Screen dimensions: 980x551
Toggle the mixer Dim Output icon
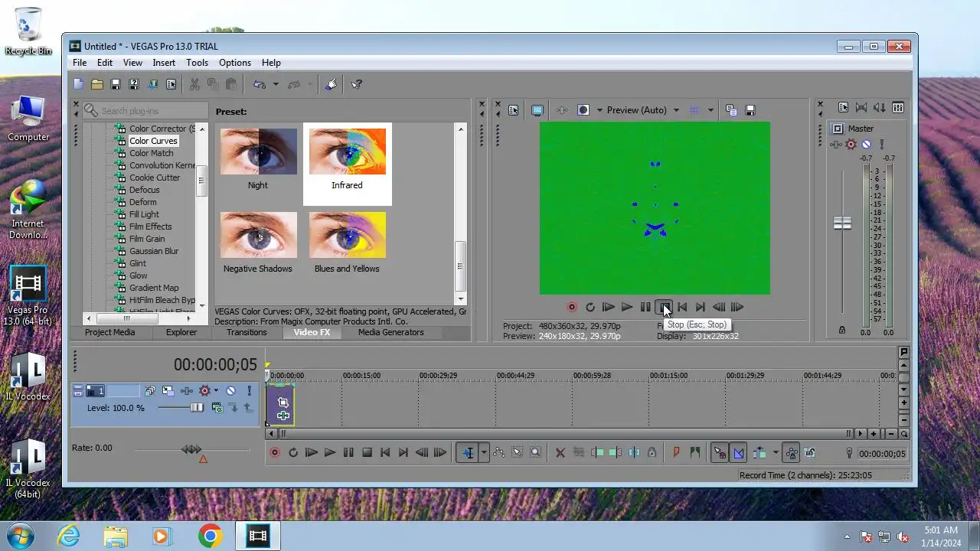880,108
